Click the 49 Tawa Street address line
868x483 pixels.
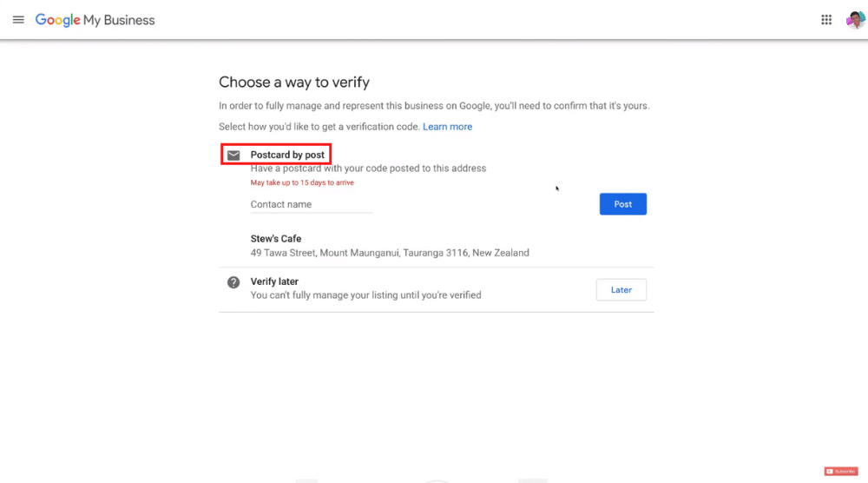tap(390, 253)
